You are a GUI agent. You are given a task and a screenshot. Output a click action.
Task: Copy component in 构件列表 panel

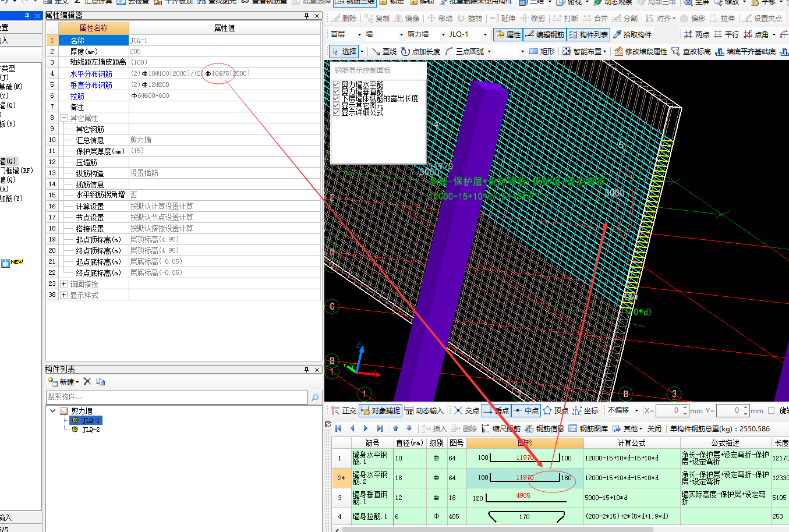(x=101, y=382)
